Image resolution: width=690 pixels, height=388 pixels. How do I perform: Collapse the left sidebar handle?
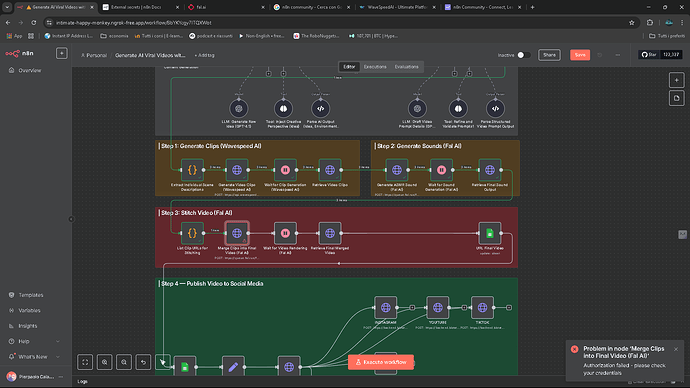pyautogui.click(x=71, y=219)
